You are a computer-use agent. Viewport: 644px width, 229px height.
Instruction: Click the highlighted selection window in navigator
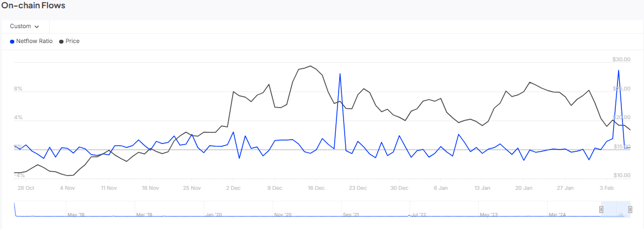(x=616, y=209)
